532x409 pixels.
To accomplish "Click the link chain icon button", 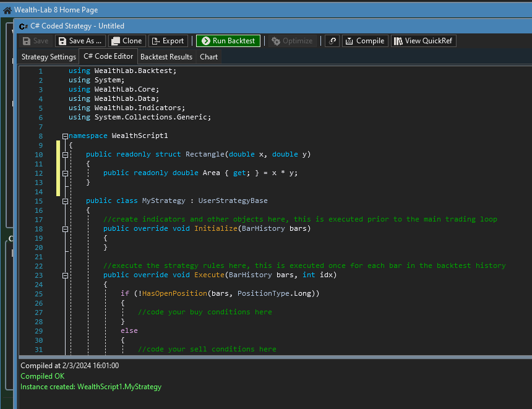I will [332, 41].
